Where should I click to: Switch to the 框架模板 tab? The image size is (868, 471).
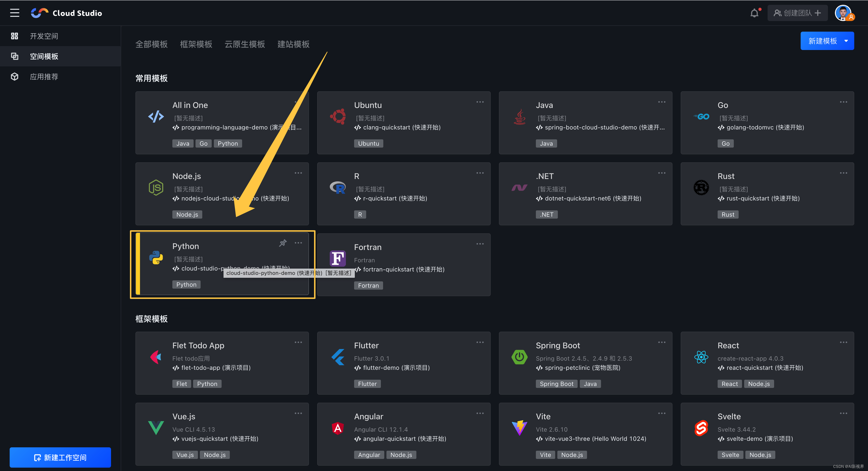coord(196,44)
